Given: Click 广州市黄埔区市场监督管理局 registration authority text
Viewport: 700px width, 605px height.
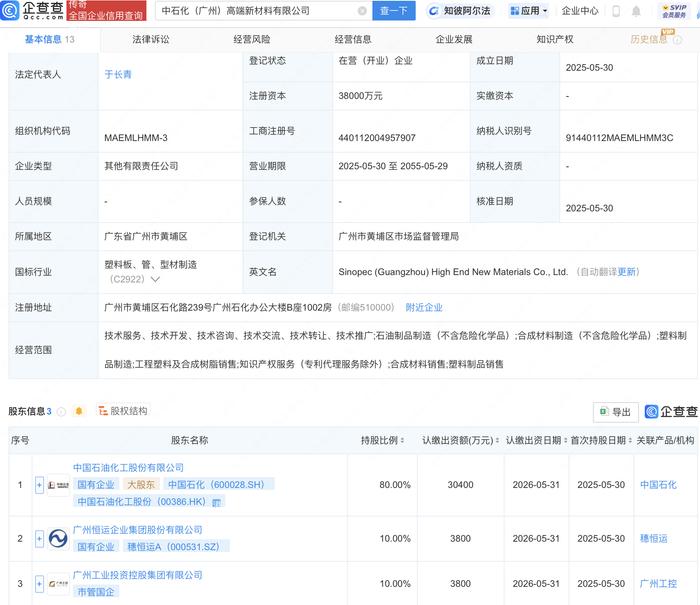Looking at the screenshot, I should pos(399,237).
